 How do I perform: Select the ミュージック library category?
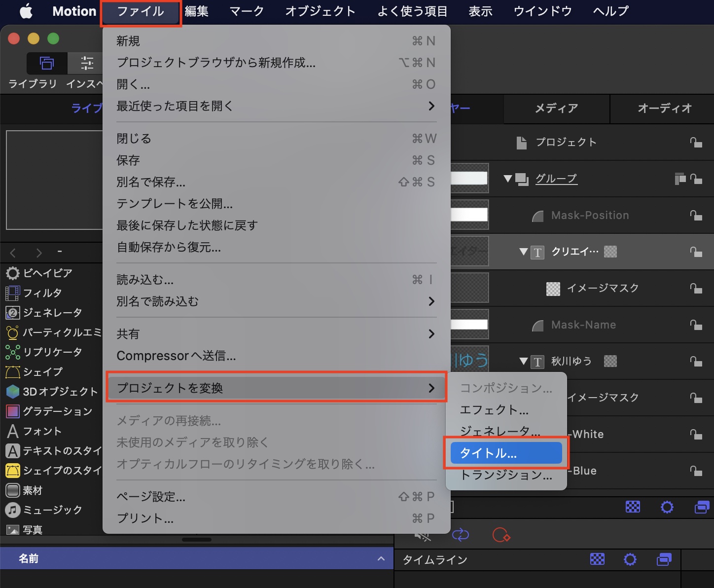click(x=51, y=510)
